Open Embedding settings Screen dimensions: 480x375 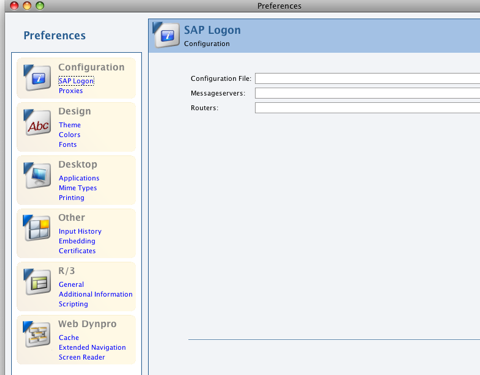(x=77, y=241)
